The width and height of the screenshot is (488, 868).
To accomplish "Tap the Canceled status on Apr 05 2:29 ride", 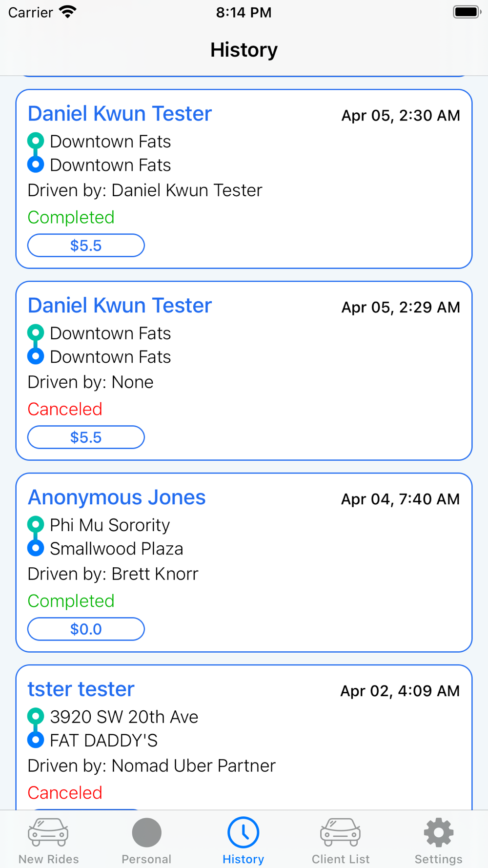I will coord(65,409).
